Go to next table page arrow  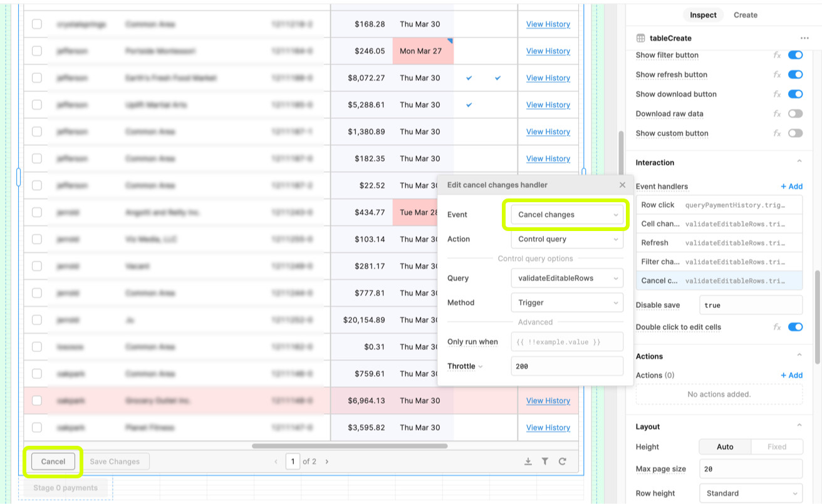click(327, 461)
